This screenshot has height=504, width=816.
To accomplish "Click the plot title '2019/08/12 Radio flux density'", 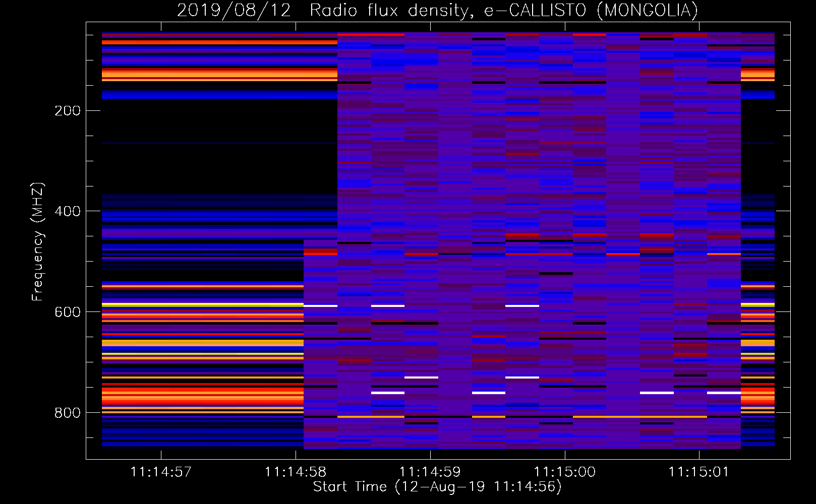I will (x=325, y=11).
